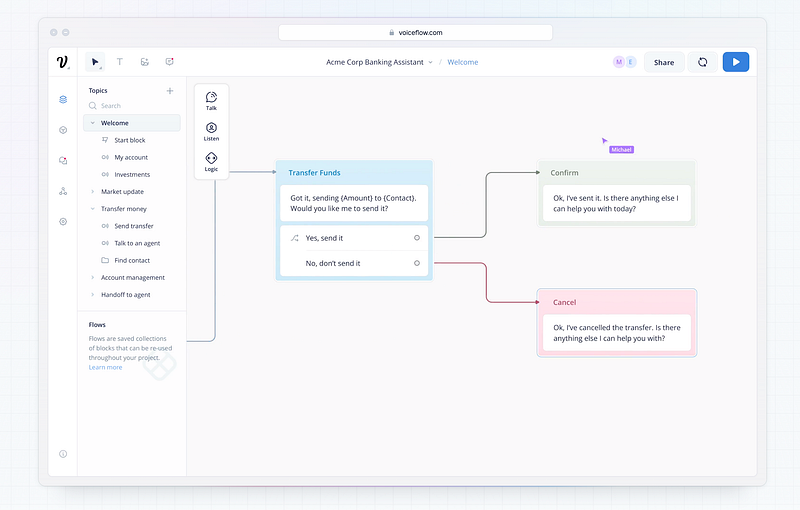Screen dimensions: 800x510
Task: Select the Start block item
Action: tap(132, 140)
